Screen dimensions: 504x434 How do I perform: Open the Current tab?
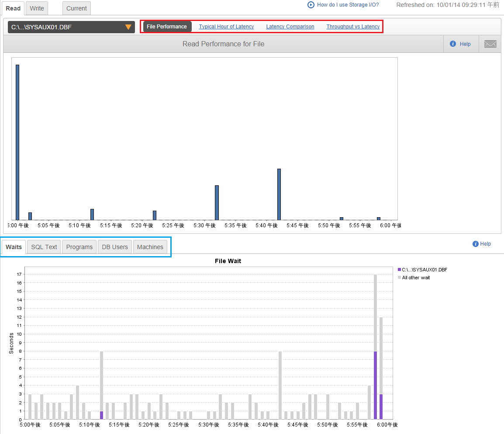tap(76, 8)
